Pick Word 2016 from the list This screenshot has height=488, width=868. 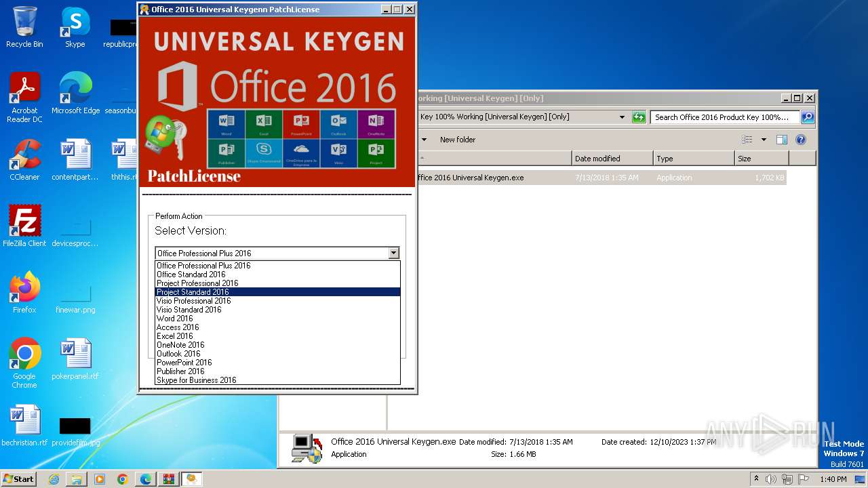click(x=277, y=319)
